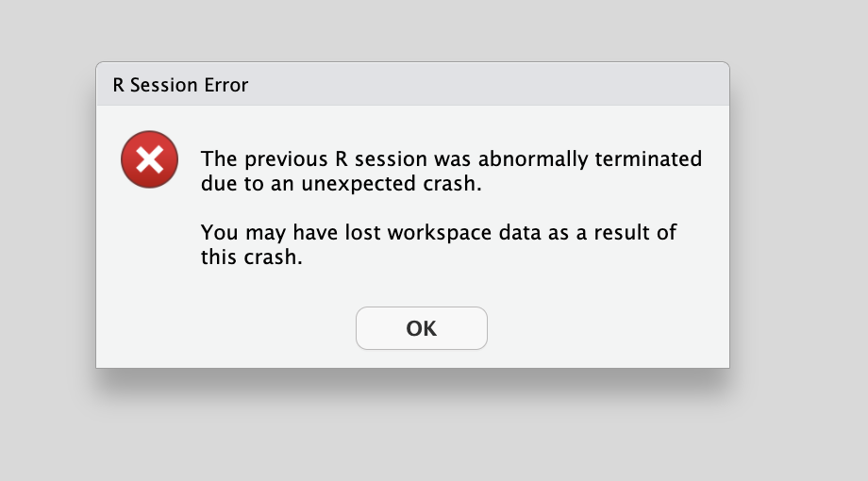Click the red error X icon
Image resolution: width=868 pixels, height=481 pixels.
point(149,159)
